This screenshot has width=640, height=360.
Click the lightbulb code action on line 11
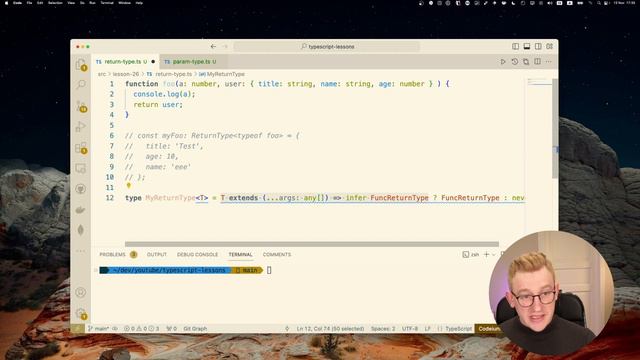pos(129,186)
